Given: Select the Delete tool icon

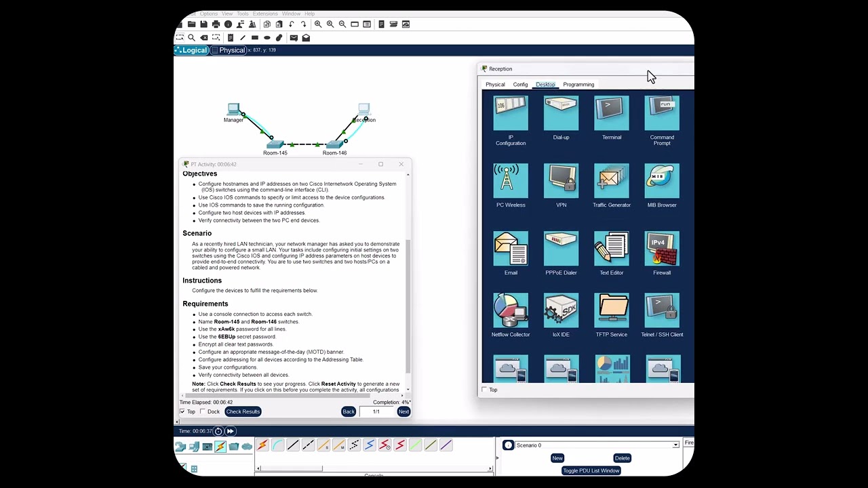Looking at the screenshot, I should (x=204, y=38).
